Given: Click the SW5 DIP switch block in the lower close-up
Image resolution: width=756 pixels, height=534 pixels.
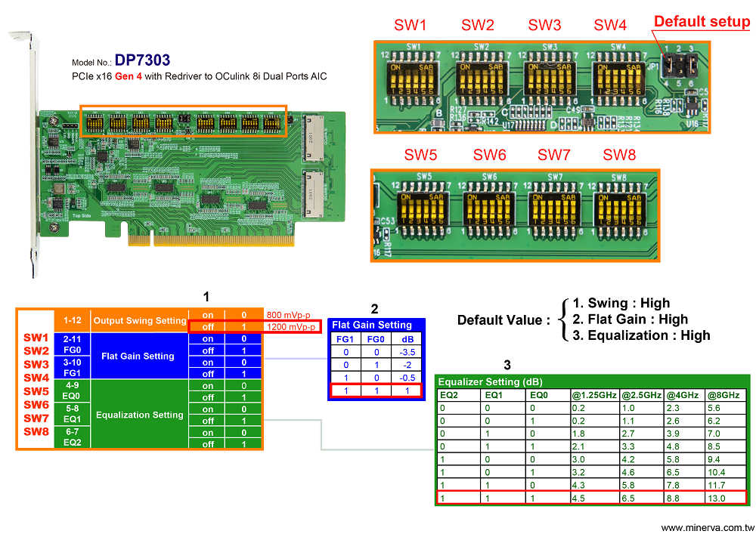Looking at the screenshot, I should [x=423, y=211].
